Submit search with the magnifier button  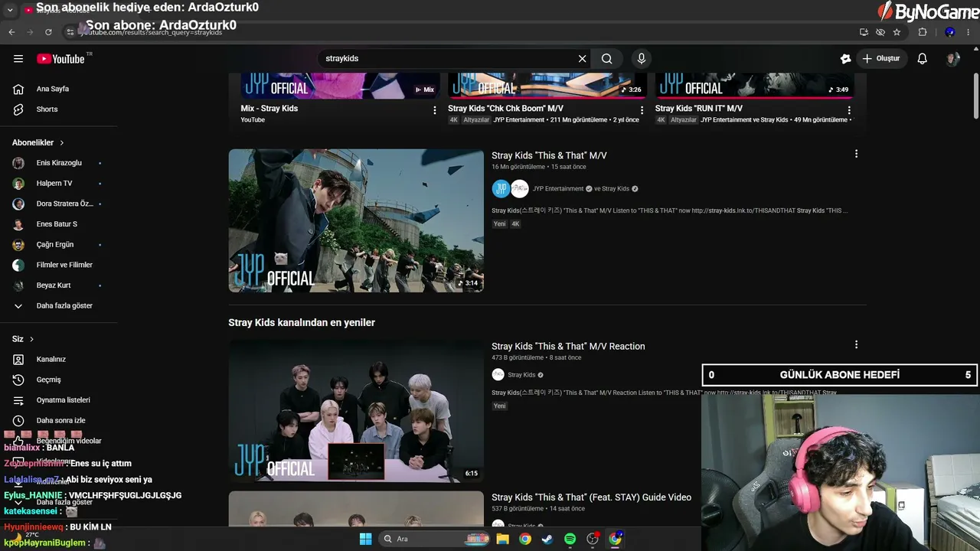[606, 59]
